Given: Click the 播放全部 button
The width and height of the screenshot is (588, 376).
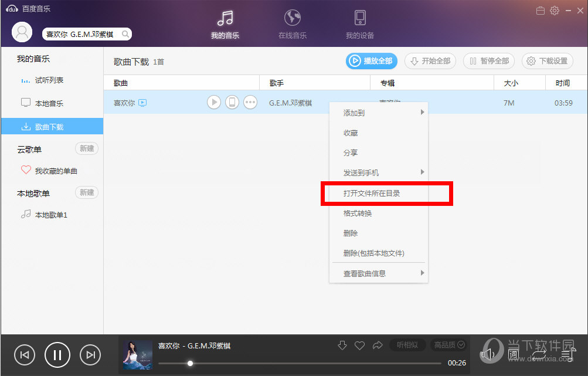Looking at the screenshot, I should 371,61.
